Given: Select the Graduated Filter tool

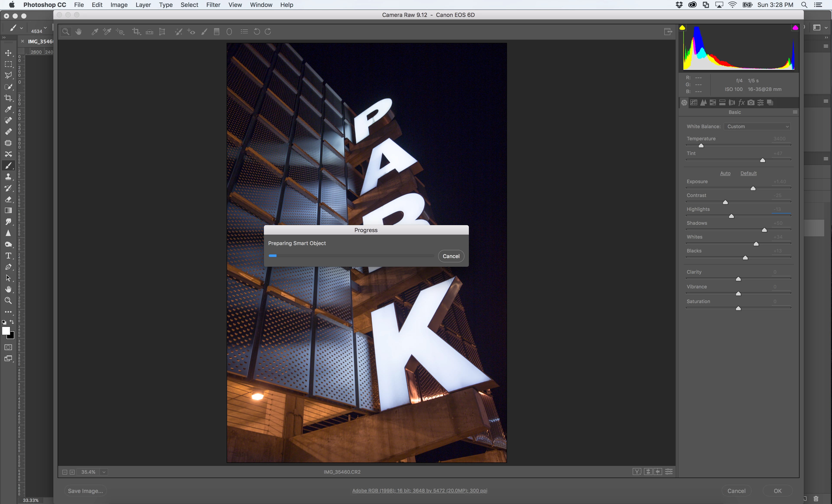Looking at the screenshot, I should (217, 32).
